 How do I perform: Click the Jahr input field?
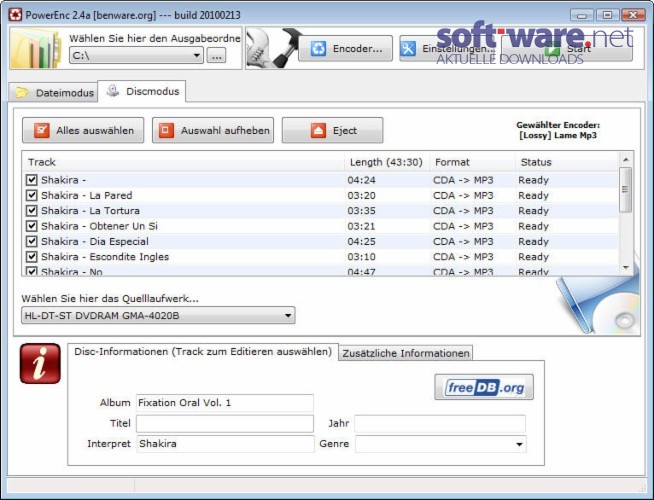coord(440,424)
